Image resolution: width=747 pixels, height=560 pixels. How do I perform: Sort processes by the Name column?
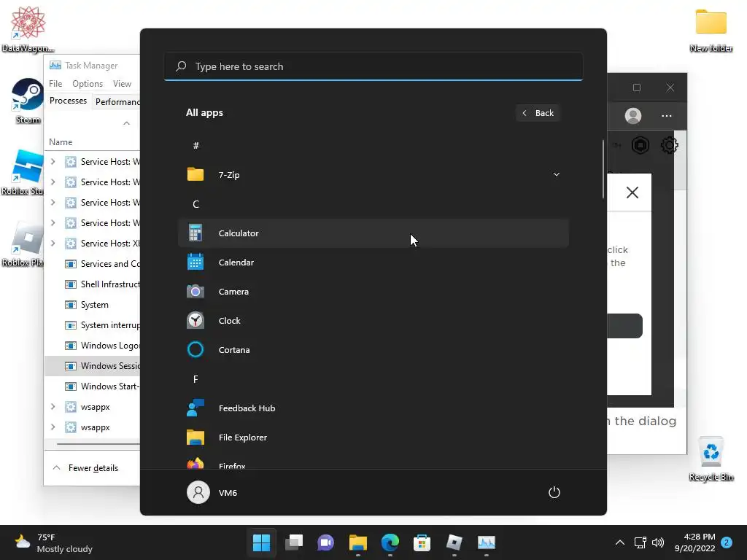tap(61, 142)
